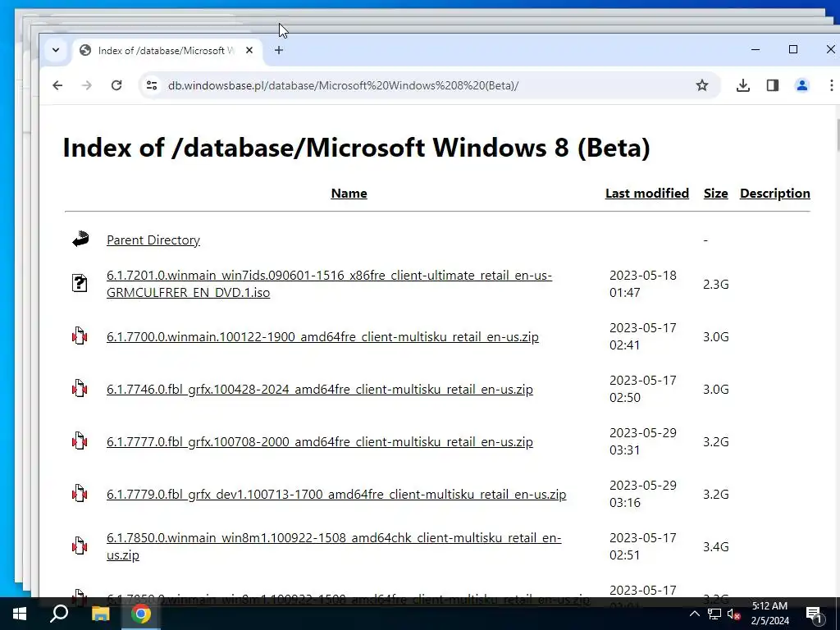This screenshot has width=840, height=630.
Task: Click the address bar URL
Action: 343,85
